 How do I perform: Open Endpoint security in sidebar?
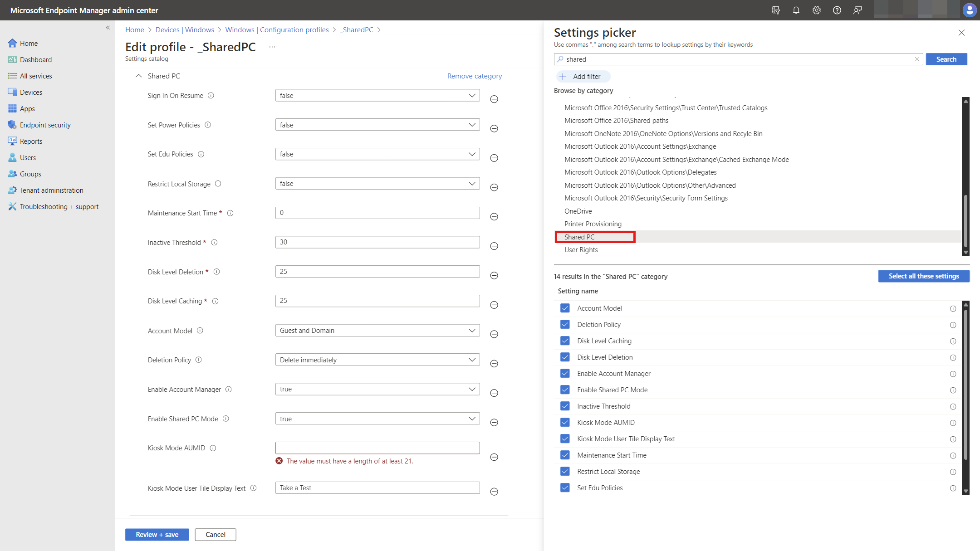click(45, 125)
